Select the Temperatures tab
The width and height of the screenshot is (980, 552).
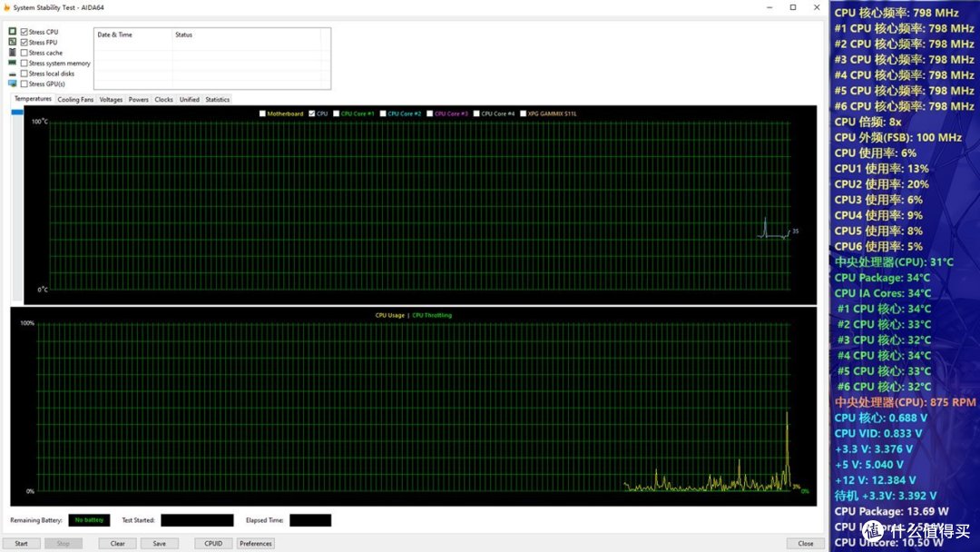point(34,99)
